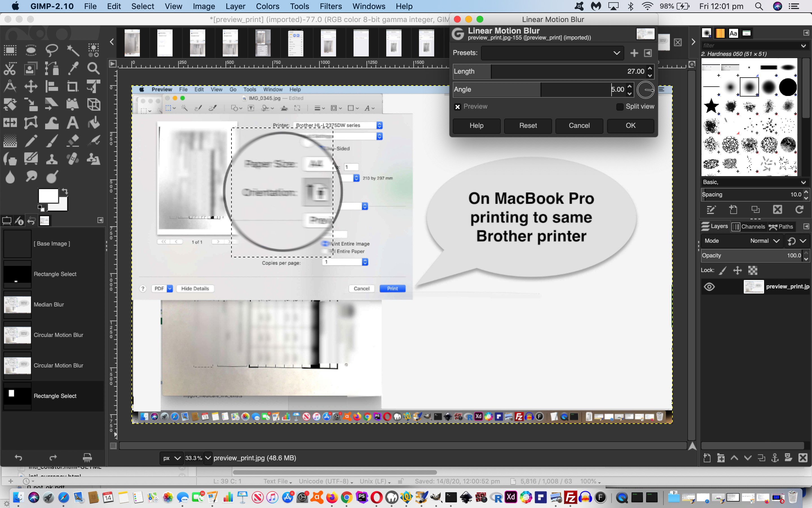The width and height of the screenshot is (812, 508).
Task: Select the Text tool
Action: pos(73,123)
